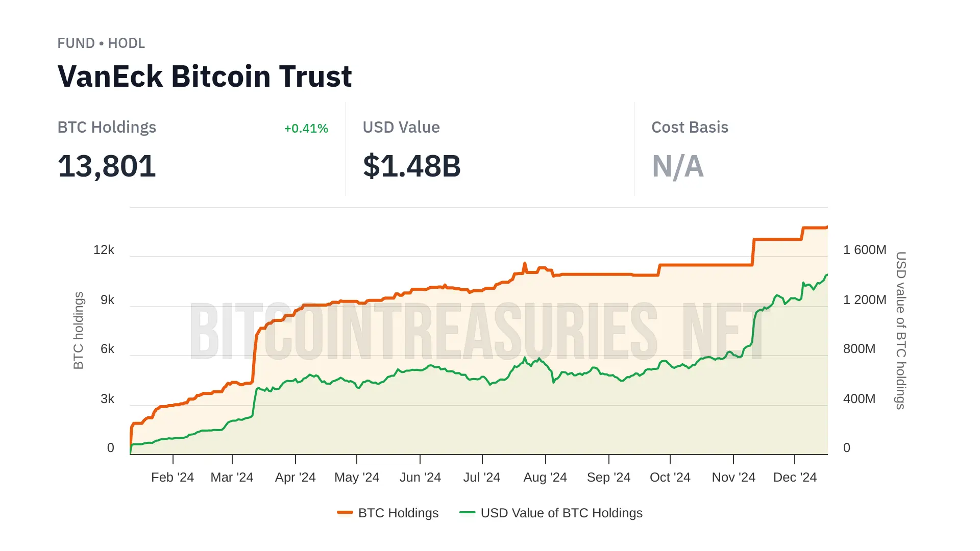Click the N/A Cost Basis value
This screenshot has height=551, width=980.
pyautogui.click(x=677, y=166)
